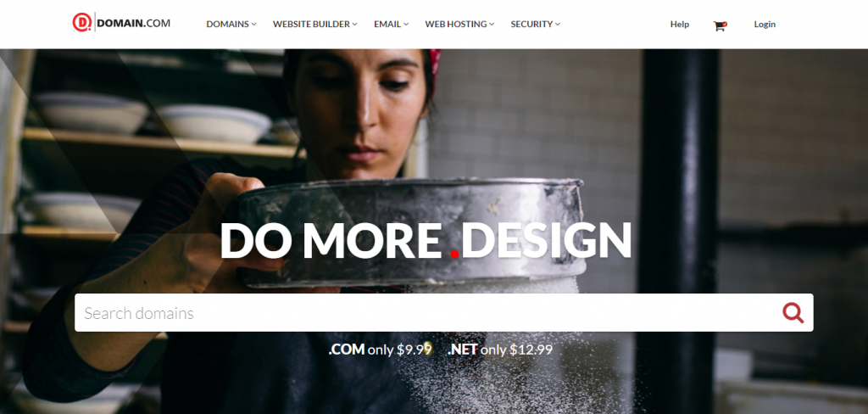The height and width of the screenshot is (414, 868).
Task: Click the red magnifying glass search icon
Action: tap(793, 313)
